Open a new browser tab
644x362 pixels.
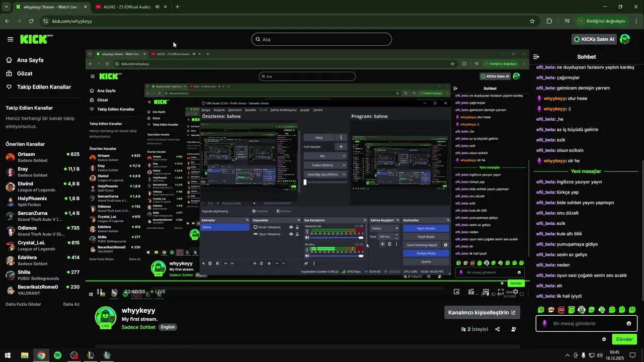pos(177,7)
